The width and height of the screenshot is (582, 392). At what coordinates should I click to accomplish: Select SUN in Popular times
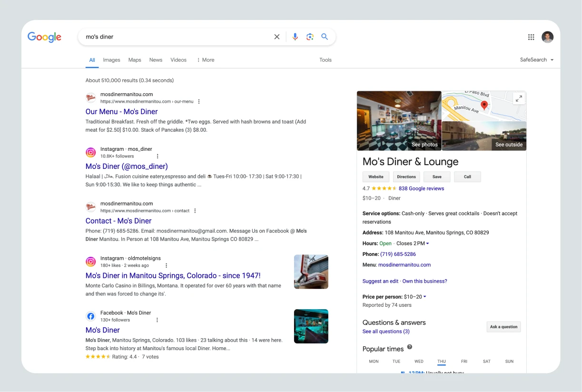pyautogui.click(x=509, y=362)
